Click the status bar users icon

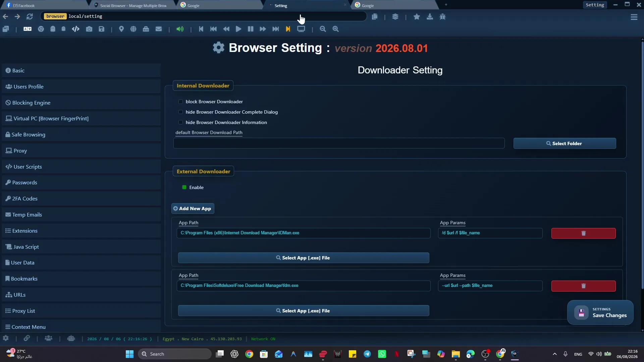click(49, 339)
